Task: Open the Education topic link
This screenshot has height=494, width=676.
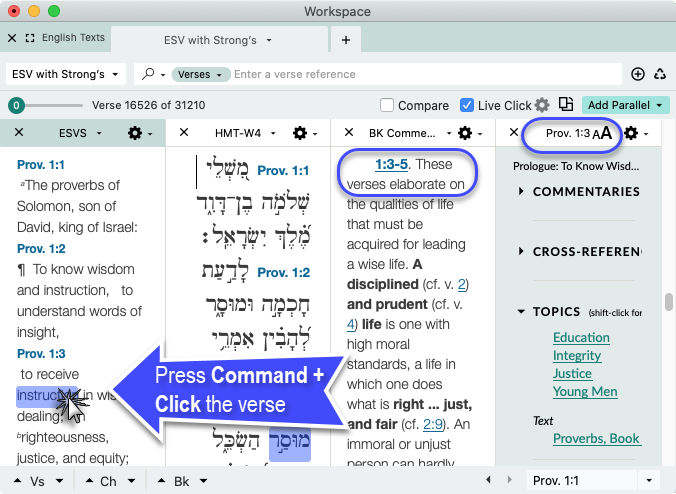Action: (x=581, y=338)
